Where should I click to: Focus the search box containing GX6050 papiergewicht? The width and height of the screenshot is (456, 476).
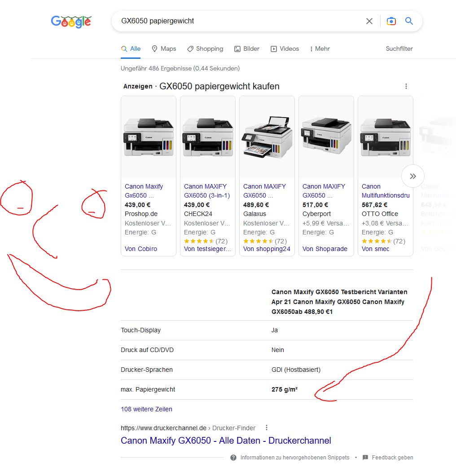click(x=240, y=21)
